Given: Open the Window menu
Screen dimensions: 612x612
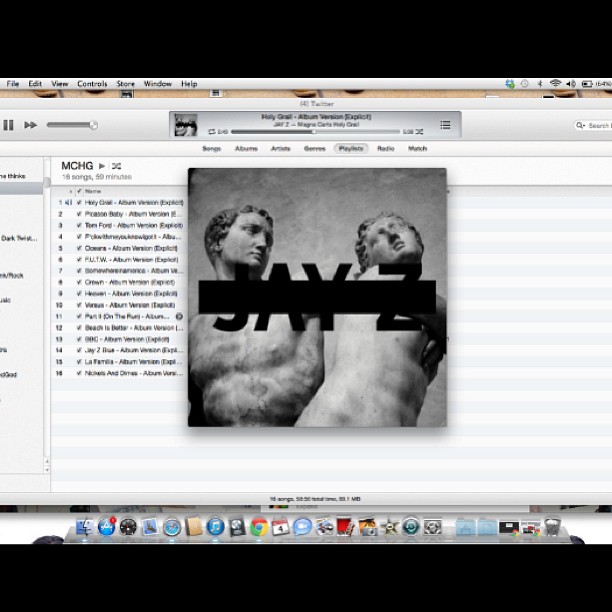Looking at the screenshot, I should [x=158, y=84].
